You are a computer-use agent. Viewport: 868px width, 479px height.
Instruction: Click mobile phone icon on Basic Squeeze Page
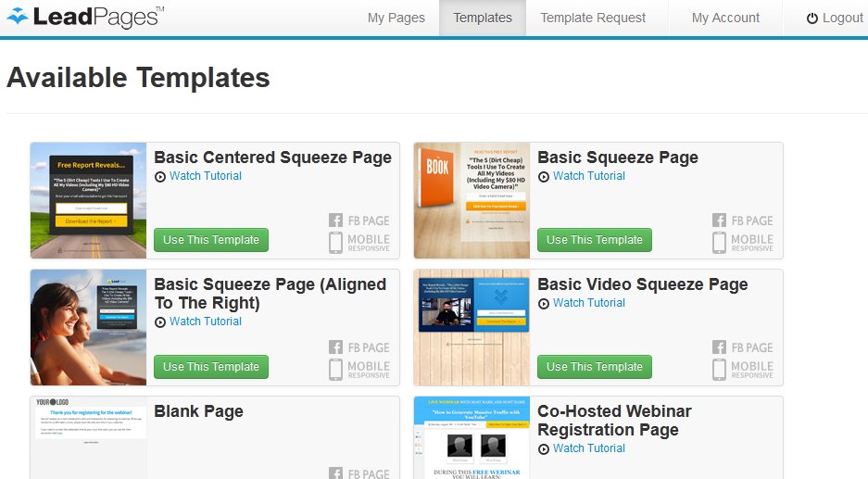click(x=719, y=243)
